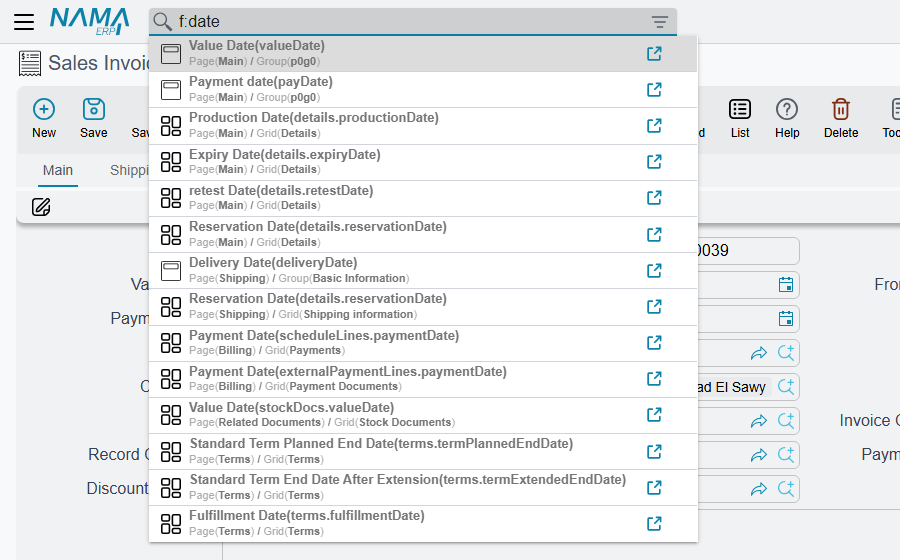Click the lookup search icon in the El Sawy field
Viewport: 900px width, 560px height.
coord(786,387)
